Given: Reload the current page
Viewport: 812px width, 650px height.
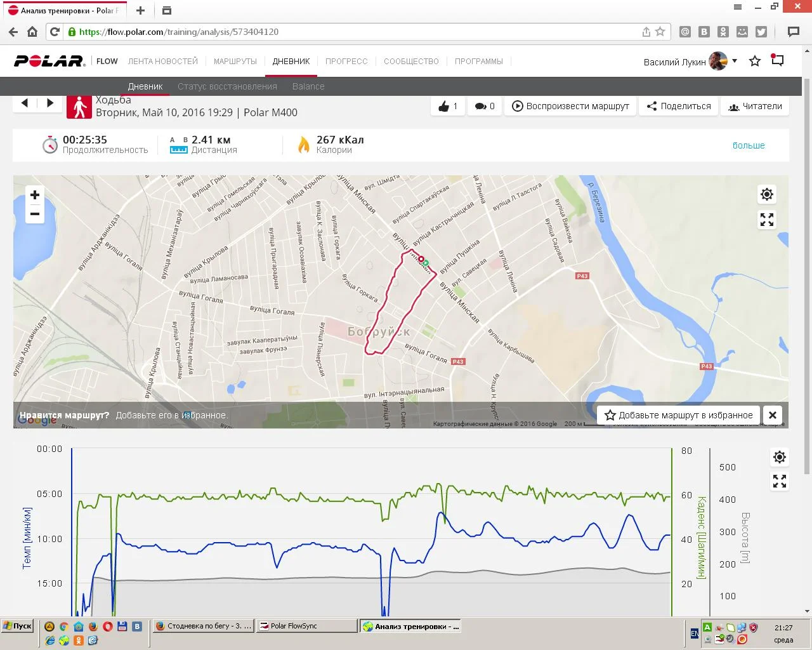Looking at the screenshot, I should 55,32.
